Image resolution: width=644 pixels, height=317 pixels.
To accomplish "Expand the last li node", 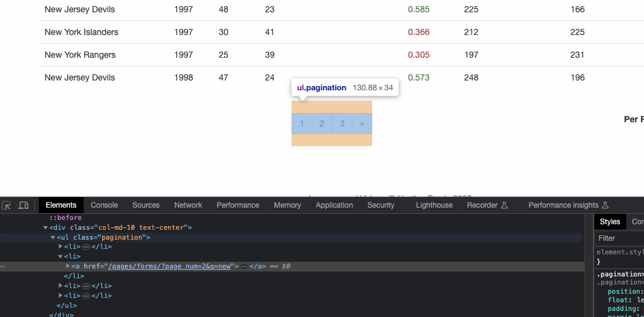I will pos(60,295).
